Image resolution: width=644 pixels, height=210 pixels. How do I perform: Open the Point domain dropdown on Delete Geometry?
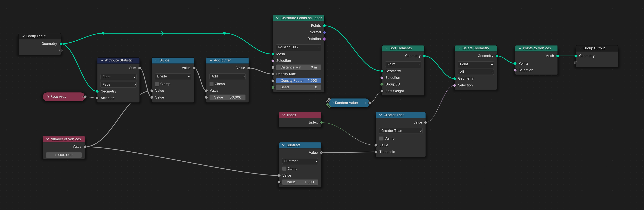coord(475,64)
